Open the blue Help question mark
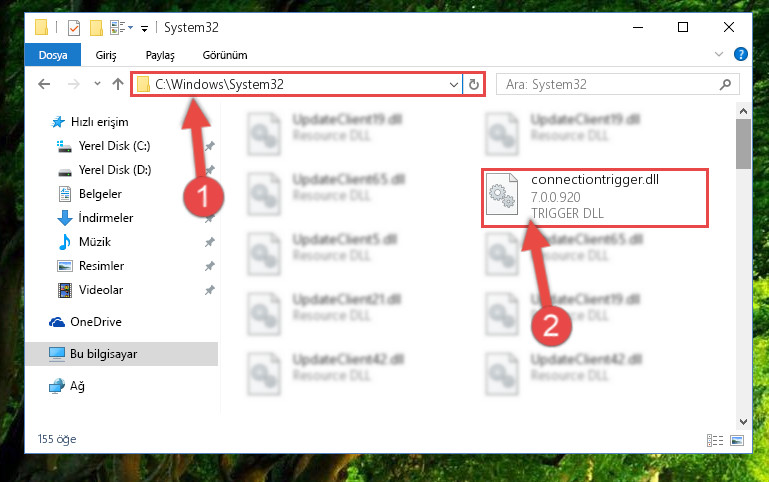The width and height of the screenshot is (769, 482). (741, 54)
